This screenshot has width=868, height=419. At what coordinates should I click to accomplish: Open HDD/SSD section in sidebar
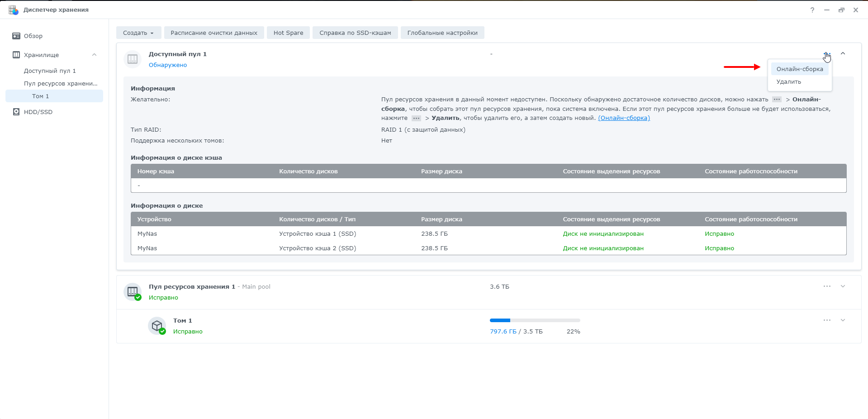[x=38, y=112]
